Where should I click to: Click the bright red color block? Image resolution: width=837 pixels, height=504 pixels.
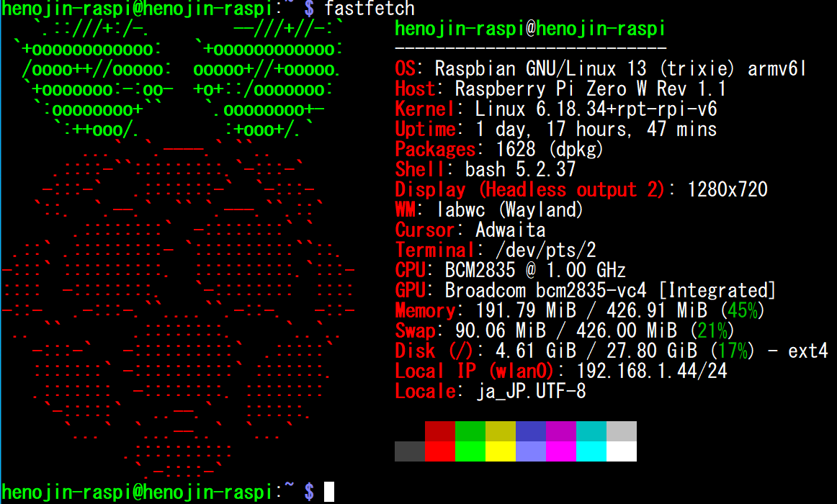[x=440, y=451]
